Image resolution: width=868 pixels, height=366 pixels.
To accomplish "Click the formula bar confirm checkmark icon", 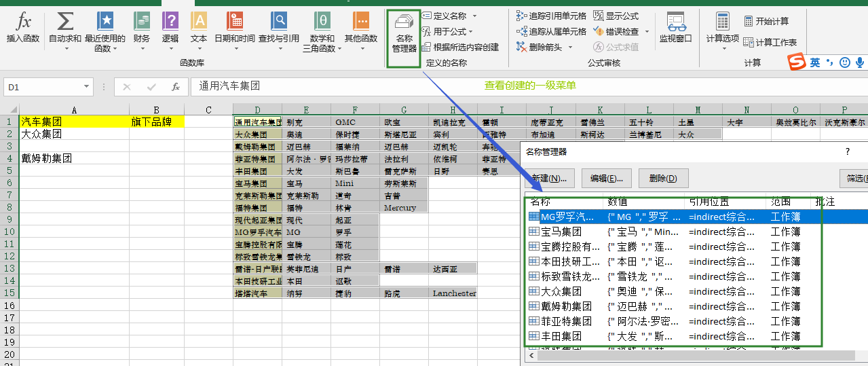I will (151, 87).
